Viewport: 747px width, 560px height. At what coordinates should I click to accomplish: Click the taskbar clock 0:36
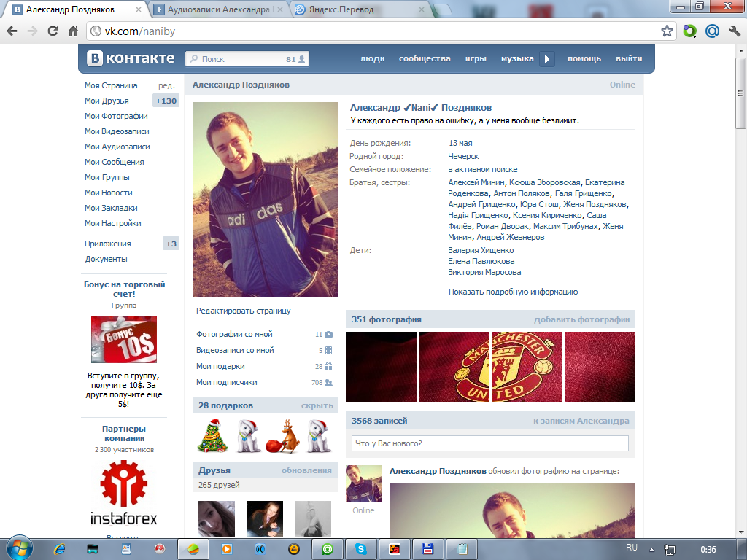[x=708, y=550]
